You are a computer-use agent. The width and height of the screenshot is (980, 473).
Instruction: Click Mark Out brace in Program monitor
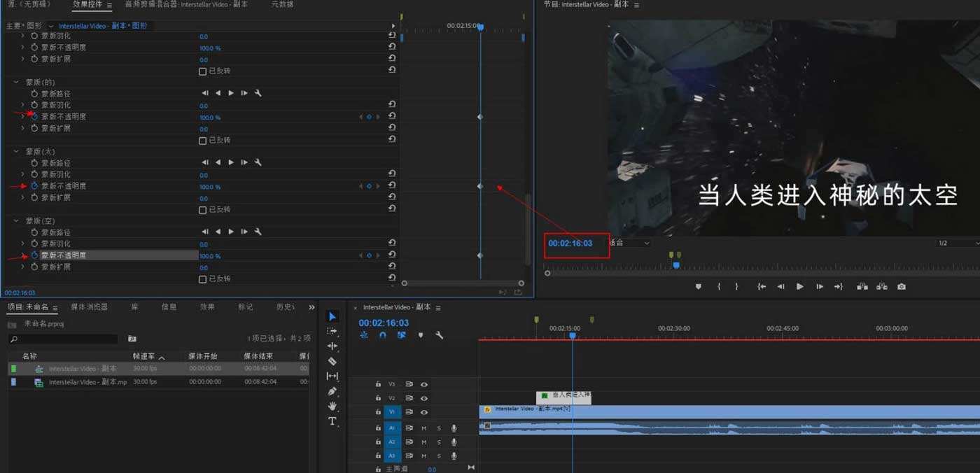click(x=736, y=286)
